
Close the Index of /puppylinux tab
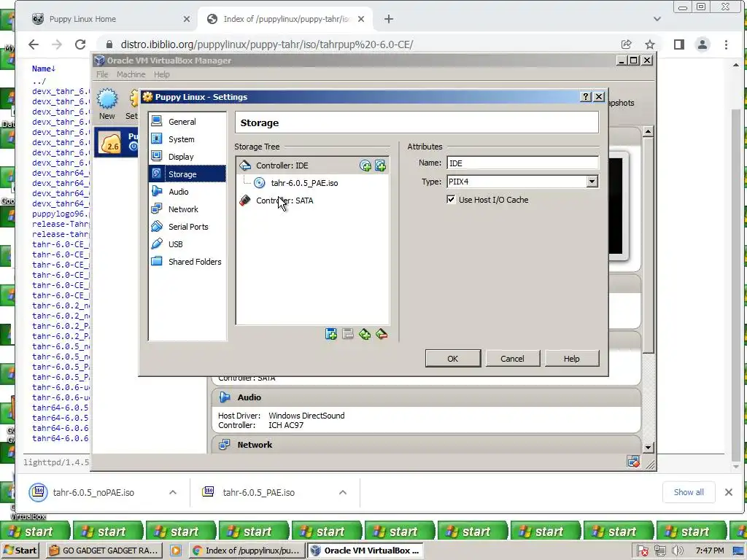(x=361, y=19)
